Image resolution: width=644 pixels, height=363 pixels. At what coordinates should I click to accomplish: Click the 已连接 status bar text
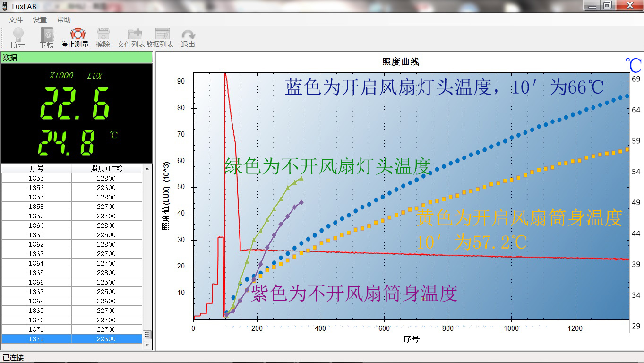(13, 358)
